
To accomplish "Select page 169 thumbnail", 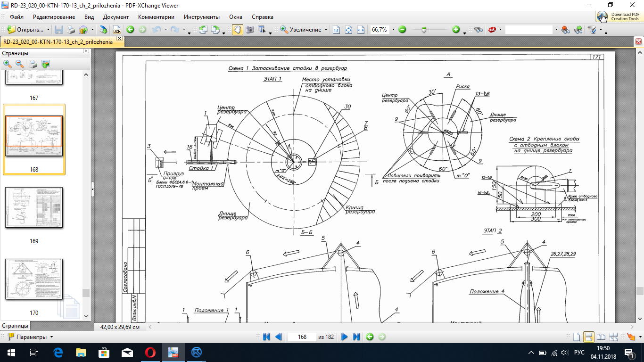I will [x=33, y=207].
